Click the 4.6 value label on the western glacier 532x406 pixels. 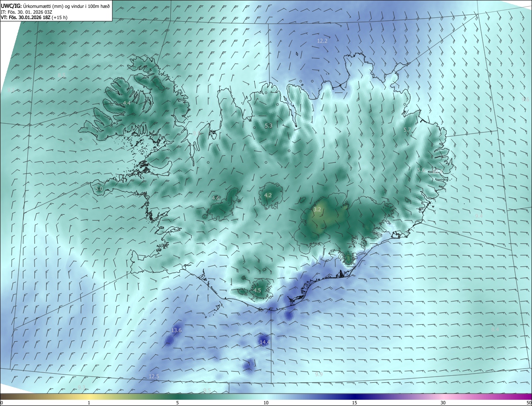coord(216,198)
